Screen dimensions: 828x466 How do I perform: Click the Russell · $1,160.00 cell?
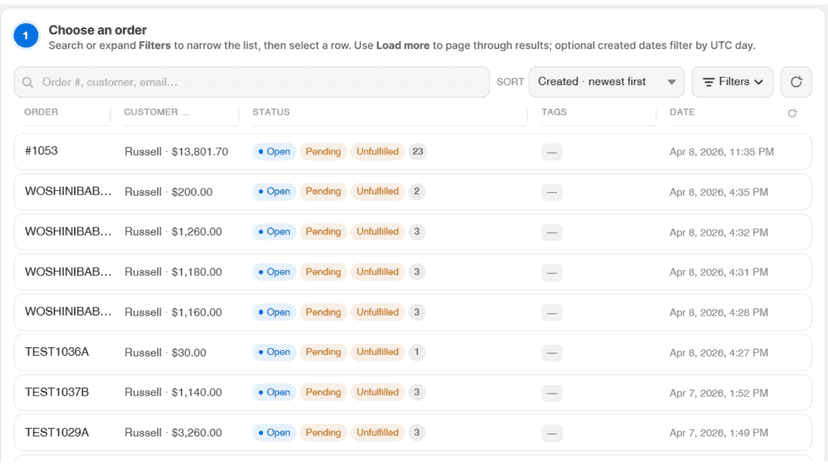point(173,312)
